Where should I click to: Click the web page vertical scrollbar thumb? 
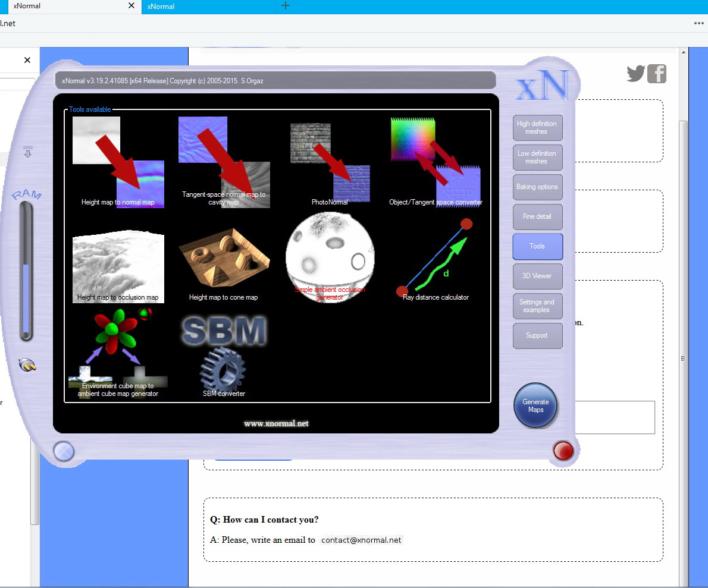click(683, 359)
